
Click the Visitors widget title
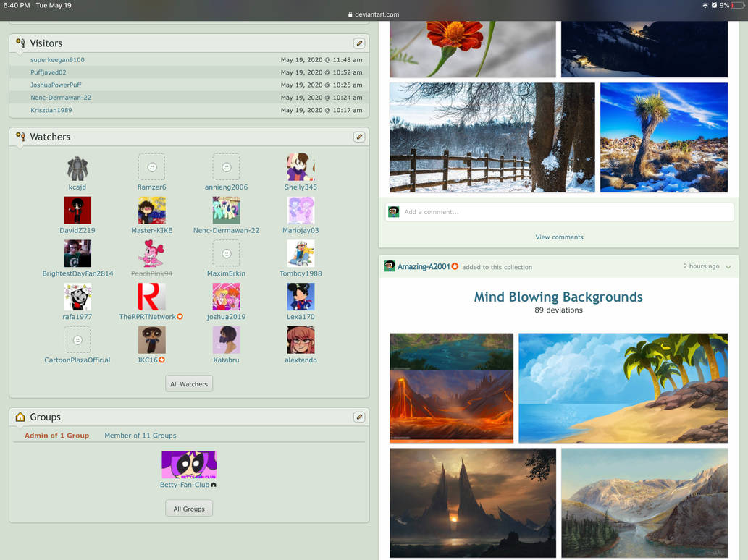(46, 43)
